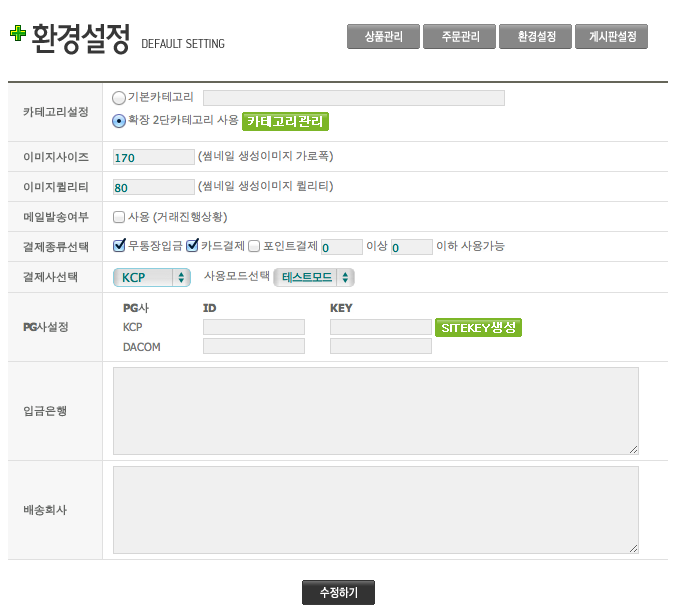Select the 확장 2단카테고리 사용 radio option
Viewport: 676px width, 615px height.
(119, 121)
